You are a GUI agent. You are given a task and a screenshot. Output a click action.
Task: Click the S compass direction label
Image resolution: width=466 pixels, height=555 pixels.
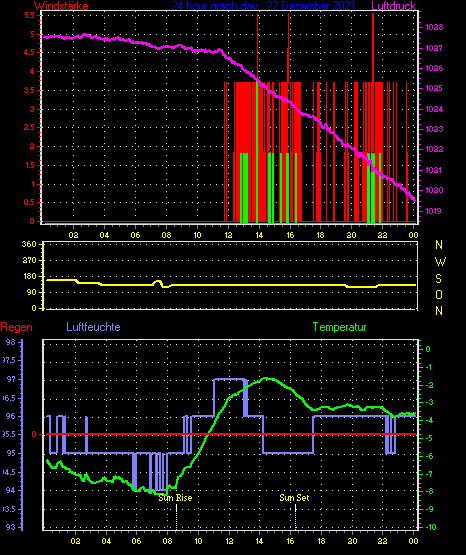[438, 279]
